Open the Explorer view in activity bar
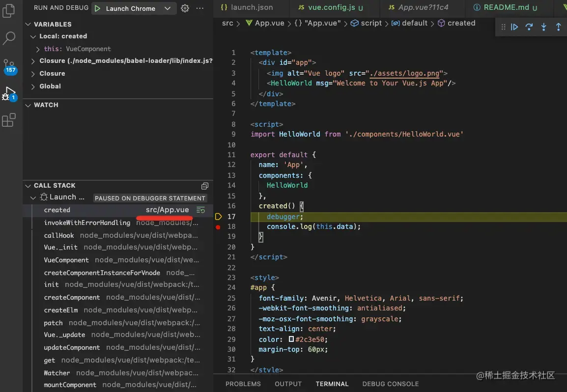The height and width of the screenshot is (392, 567). point(9,10)
